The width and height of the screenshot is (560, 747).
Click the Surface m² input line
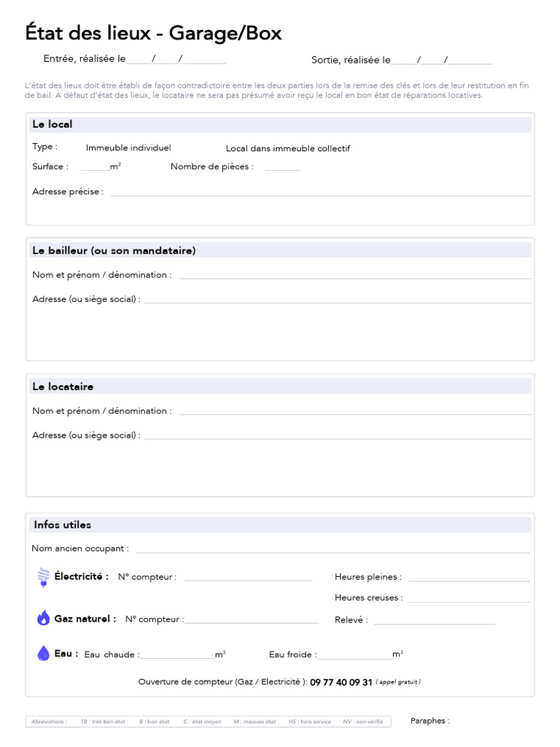click(95, 167)
